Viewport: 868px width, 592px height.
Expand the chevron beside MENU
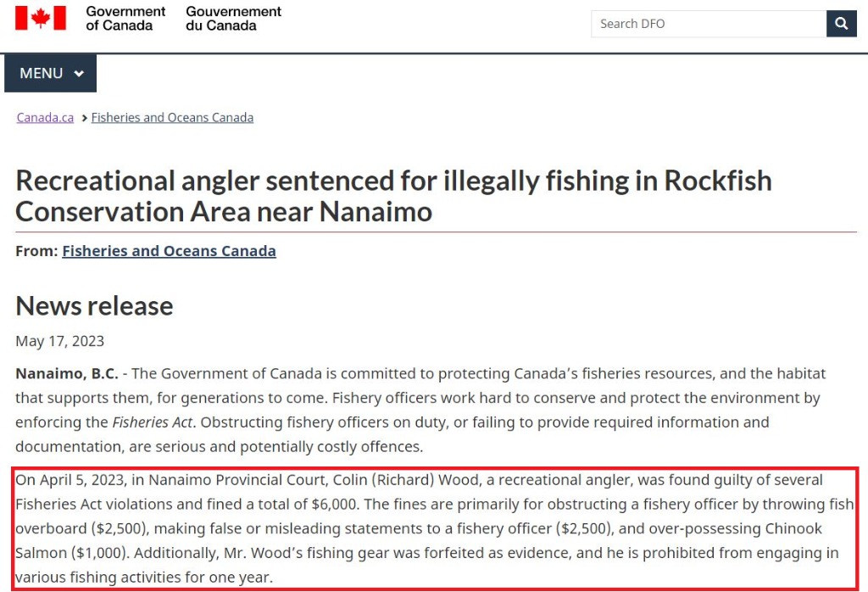pos(79,74)
